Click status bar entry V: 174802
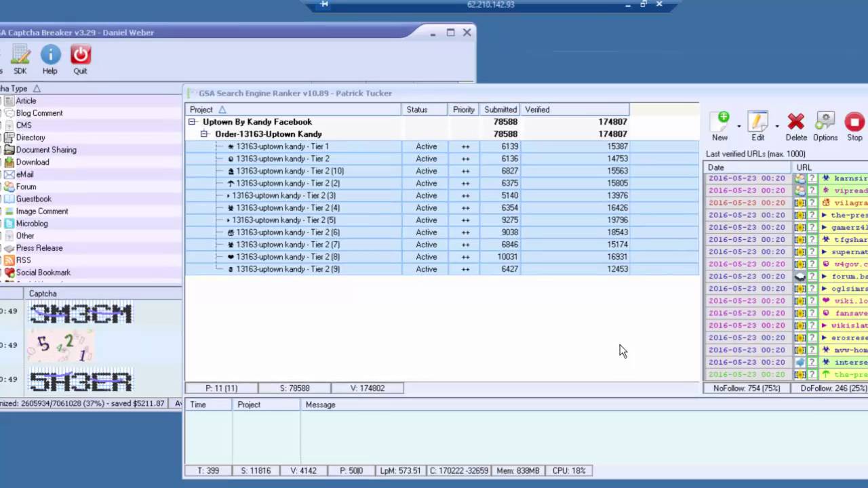868x488 pixels. (x=368, y=388)
